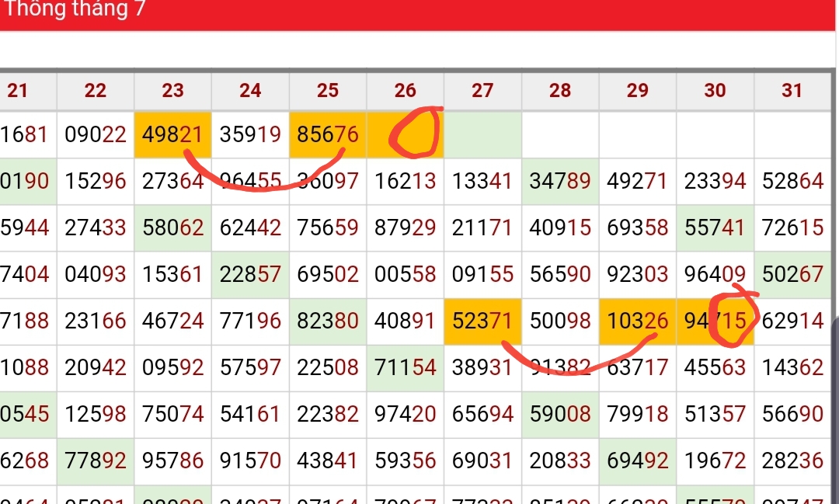Screen dimensions: 839x504
Task: Click the highlighted cell 52371
Action: tap(482, 321)
